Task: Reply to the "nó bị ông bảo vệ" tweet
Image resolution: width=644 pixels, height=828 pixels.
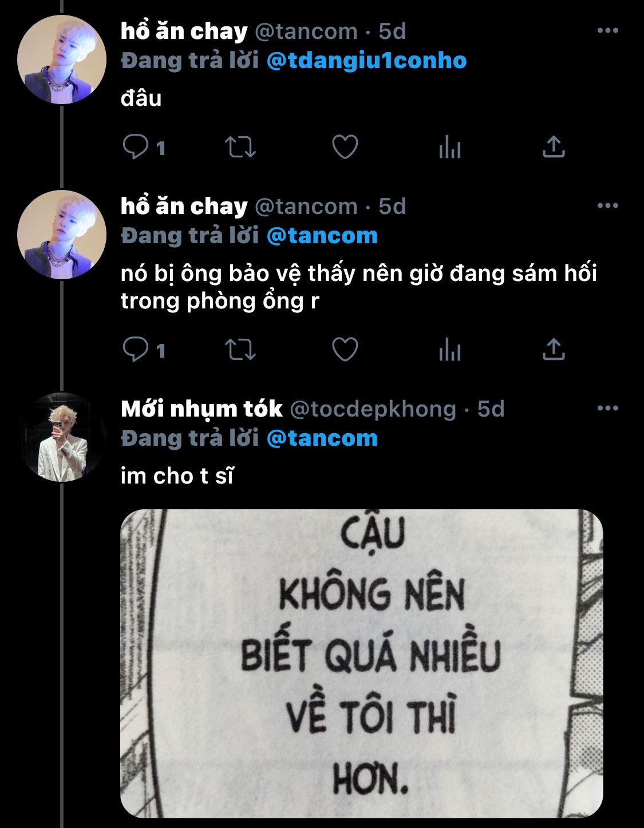Action: pyautogui.click(x=136, y=350)
